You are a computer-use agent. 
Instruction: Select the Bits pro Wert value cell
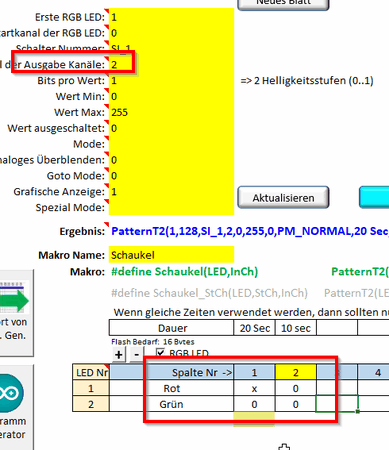171,80
